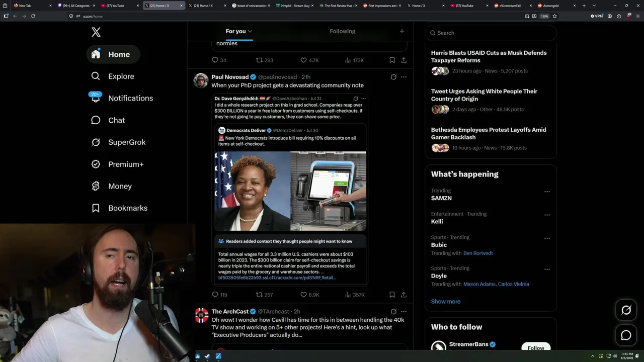Viewport: 644px width, 362px height.
Task: Like Paul Novosad's post (8.9K likes)
Action: click(x=309, y=295)
